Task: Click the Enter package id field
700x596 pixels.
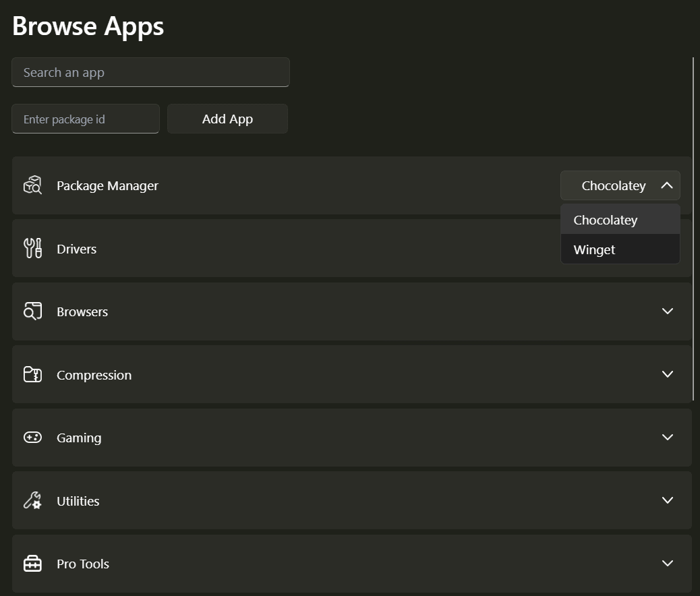Action: click(86, 119)
